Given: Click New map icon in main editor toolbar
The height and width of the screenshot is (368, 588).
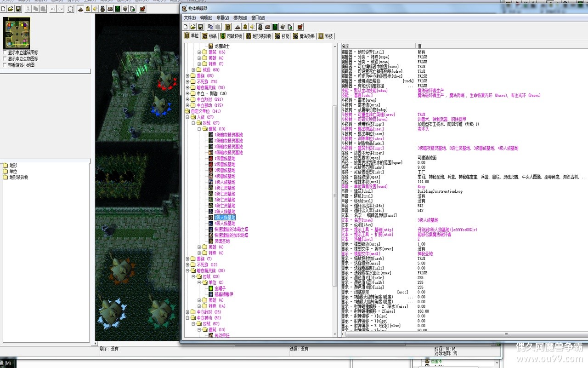Looking at the screenshot, I should pos(3,9).
